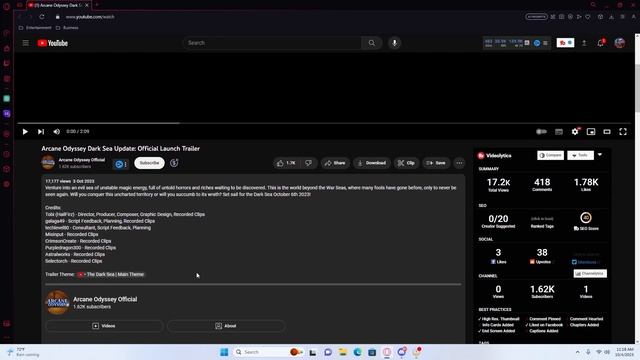
Task: Close the Arcane Odyssey tab
Action: (87, 5)
